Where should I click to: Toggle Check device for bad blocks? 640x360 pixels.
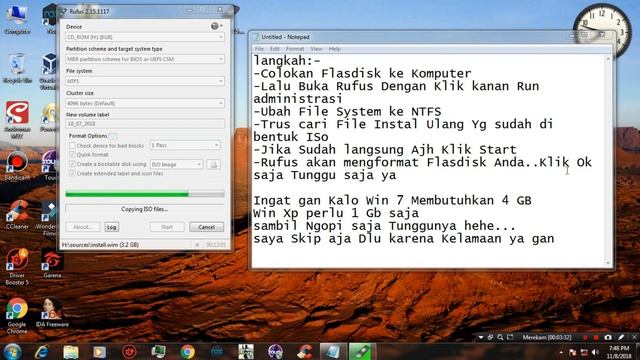72,145
